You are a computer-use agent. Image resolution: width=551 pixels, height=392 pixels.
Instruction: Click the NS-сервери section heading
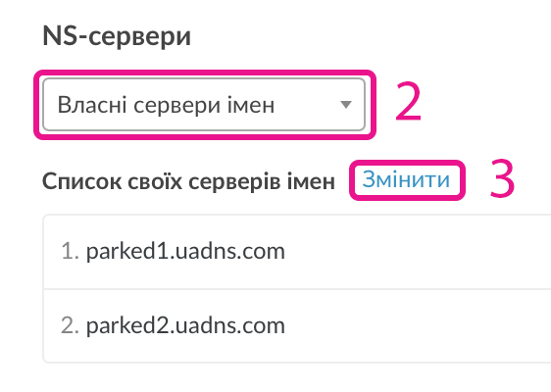117,36
